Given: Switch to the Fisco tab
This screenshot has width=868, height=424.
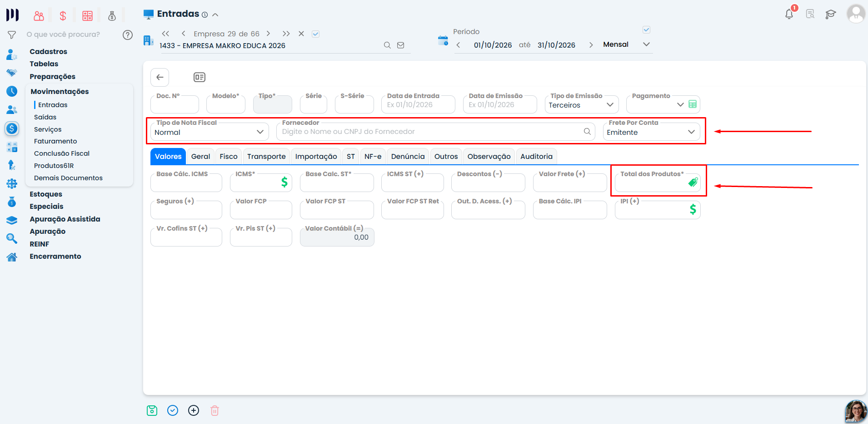Looking at the screenshot, I should (x=229, y=157).
